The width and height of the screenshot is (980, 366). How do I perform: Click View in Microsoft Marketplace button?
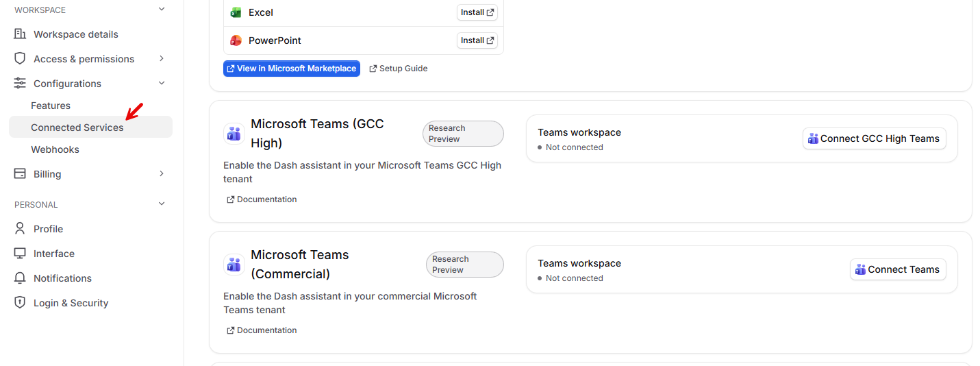(292, 69)
